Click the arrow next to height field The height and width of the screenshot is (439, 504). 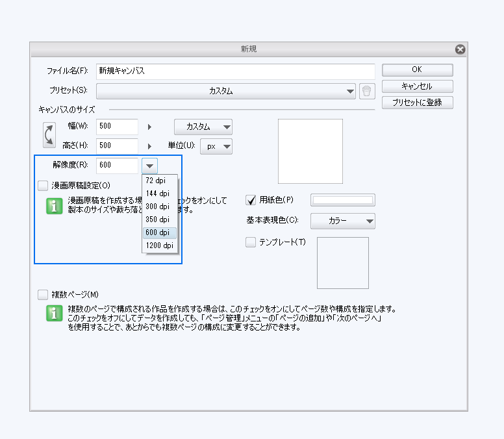pos(150,147)
